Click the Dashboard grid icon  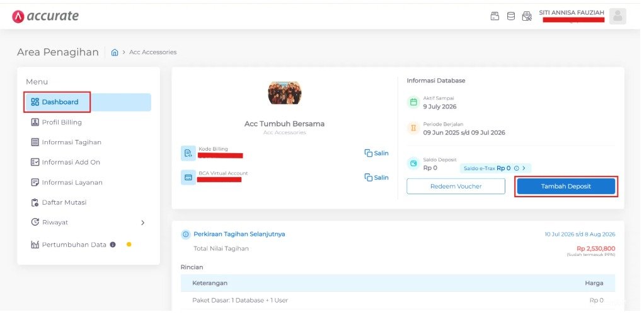click(35, 102)
